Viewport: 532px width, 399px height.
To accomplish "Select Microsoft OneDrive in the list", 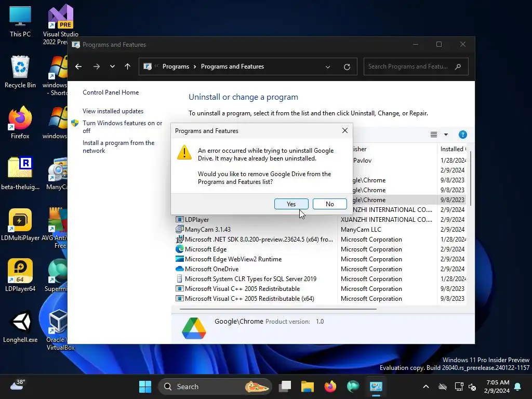I will pos(212,269).
